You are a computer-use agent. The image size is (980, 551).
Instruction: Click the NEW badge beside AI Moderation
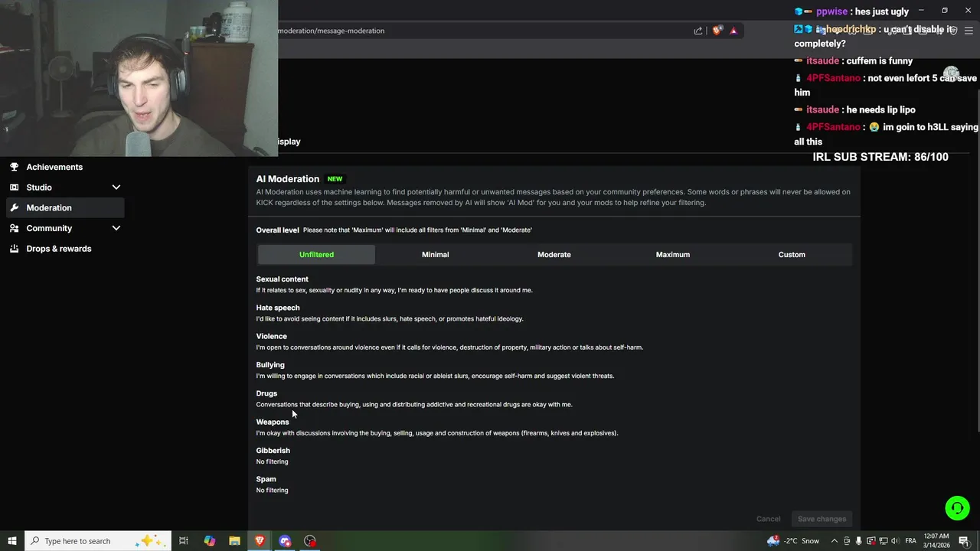click(335, 179)
